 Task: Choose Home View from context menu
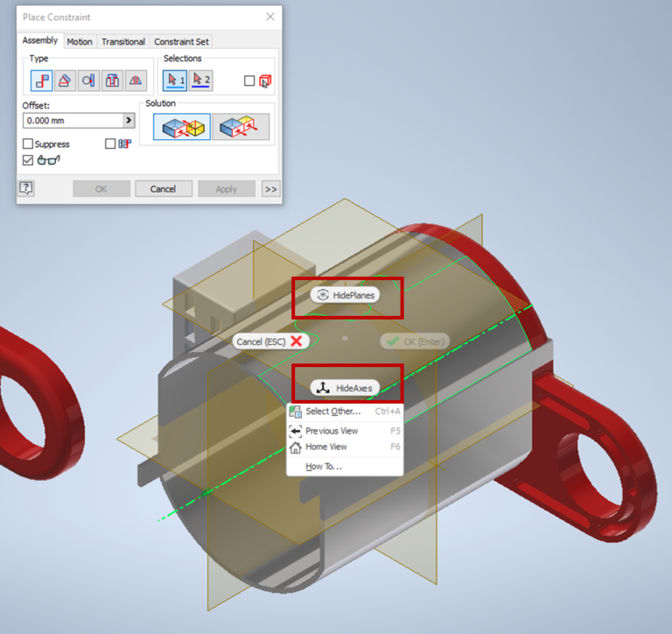tap(345, 447)
